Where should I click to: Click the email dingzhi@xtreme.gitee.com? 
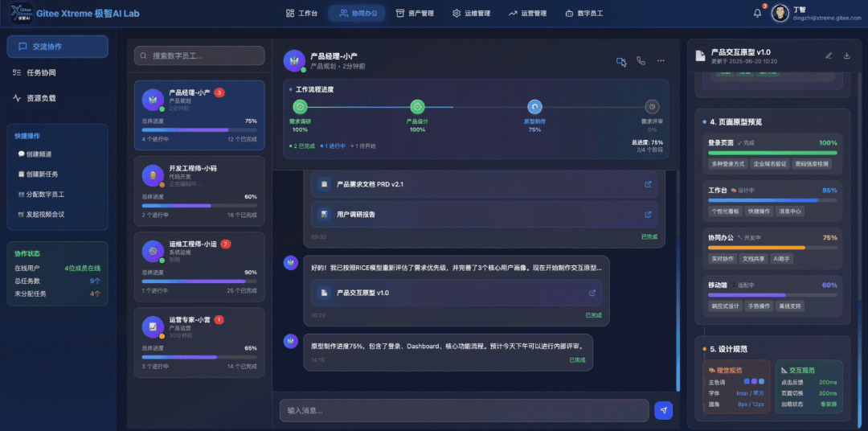click(x=828, y=18)
